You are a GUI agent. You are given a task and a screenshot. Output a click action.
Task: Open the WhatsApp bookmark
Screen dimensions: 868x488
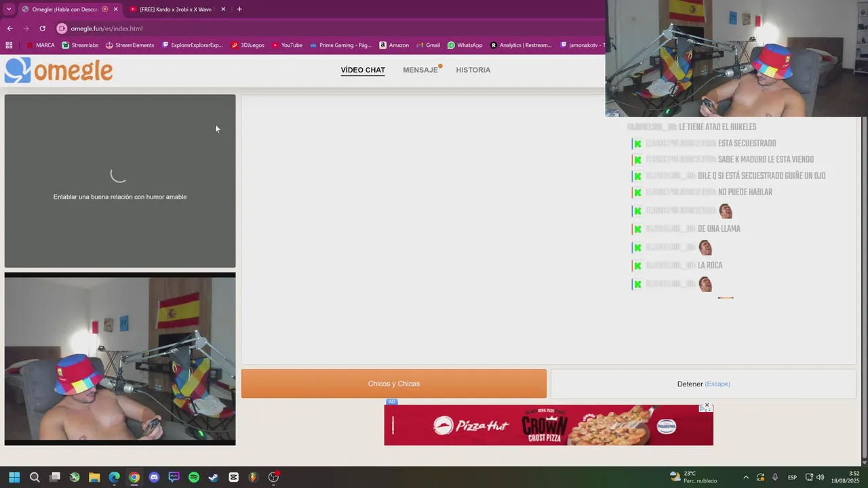point(465,45)
